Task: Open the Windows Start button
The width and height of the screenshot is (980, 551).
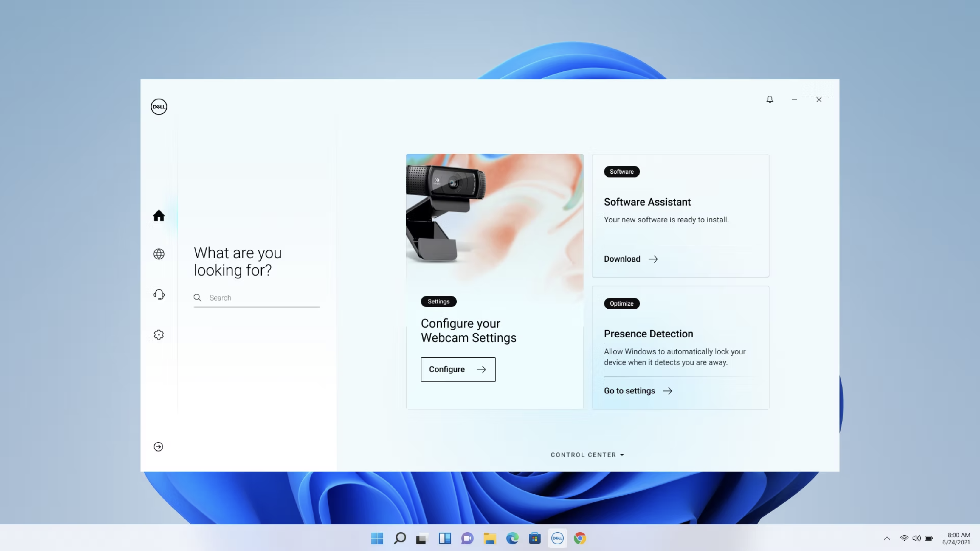Action: [377, 538]
